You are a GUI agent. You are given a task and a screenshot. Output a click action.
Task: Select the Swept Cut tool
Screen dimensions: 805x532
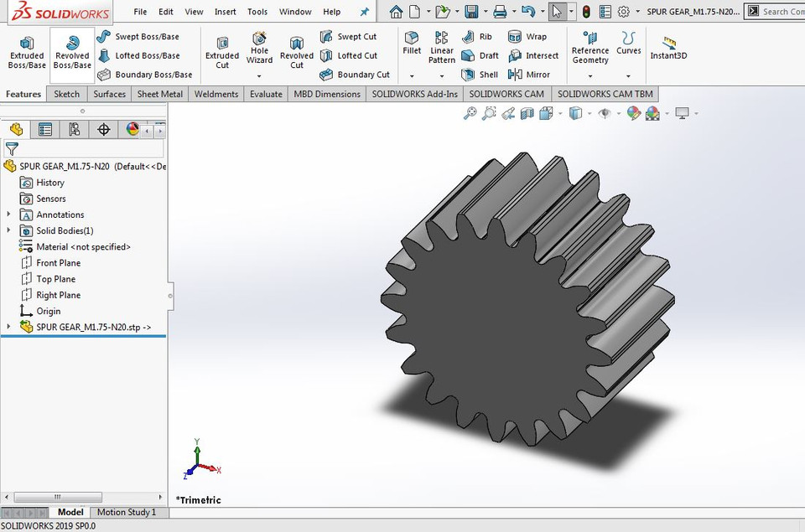(349, 36)
